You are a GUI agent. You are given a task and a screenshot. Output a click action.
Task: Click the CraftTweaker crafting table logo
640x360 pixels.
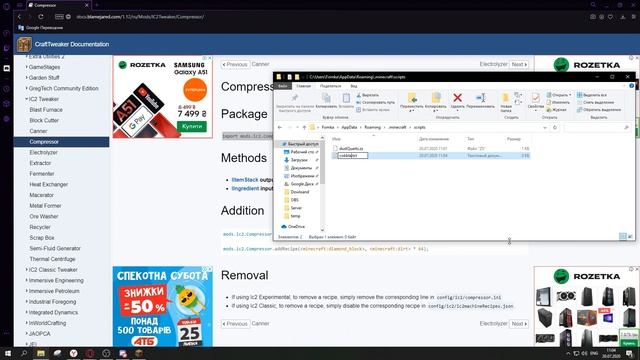tap(24, 44)
